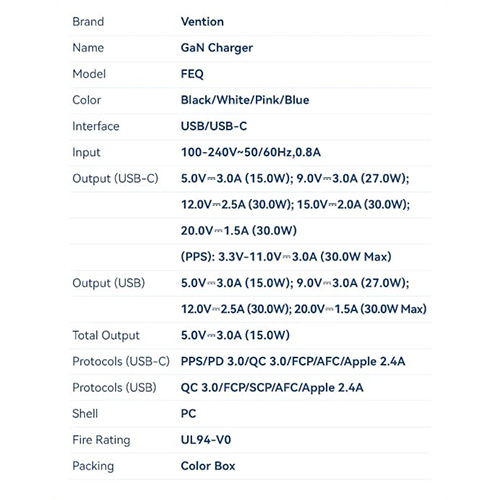Image resolution: width=500 pixels, height=500 pixels.
Task: Click the 100-240V input specification
Action: (251, 152)
